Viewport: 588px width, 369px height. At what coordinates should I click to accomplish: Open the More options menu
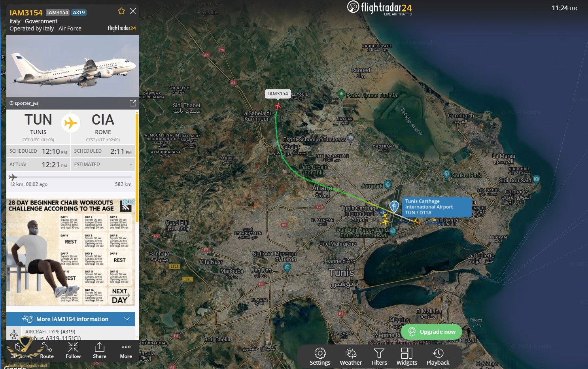[126, 350]
